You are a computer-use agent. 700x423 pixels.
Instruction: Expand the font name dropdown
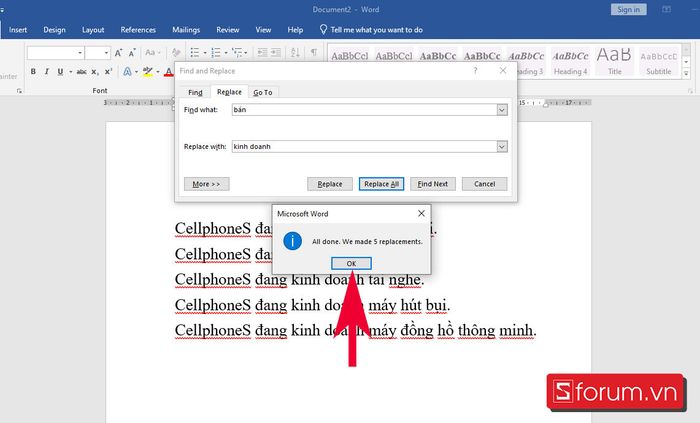[80, 53]
